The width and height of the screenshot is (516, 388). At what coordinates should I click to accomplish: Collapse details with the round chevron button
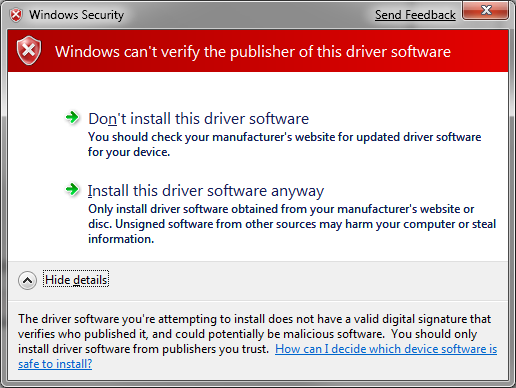point(27,280)
